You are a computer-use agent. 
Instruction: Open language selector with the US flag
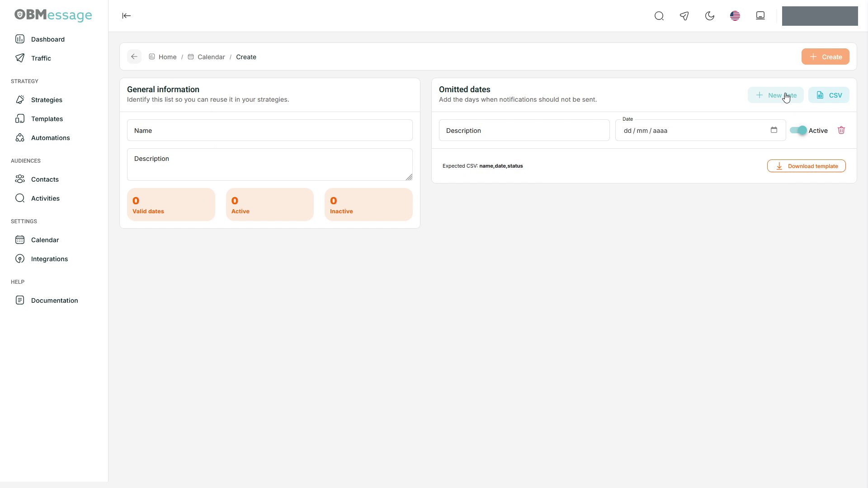(735, 16)
